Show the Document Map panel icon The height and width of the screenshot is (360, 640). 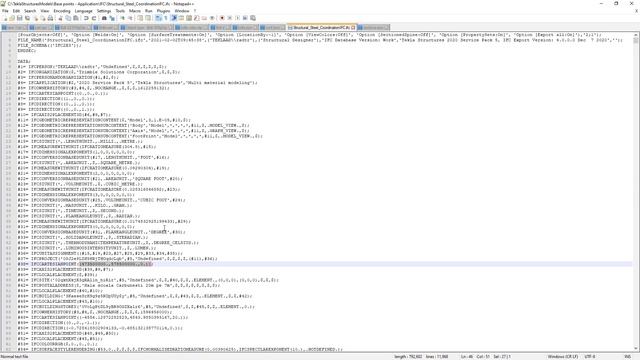[x=189, y=18]
